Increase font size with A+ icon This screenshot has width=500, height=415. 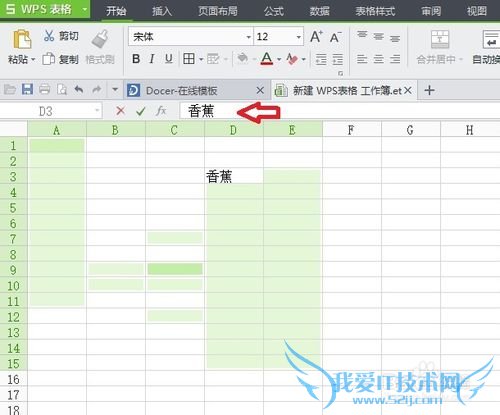point(316,36)
